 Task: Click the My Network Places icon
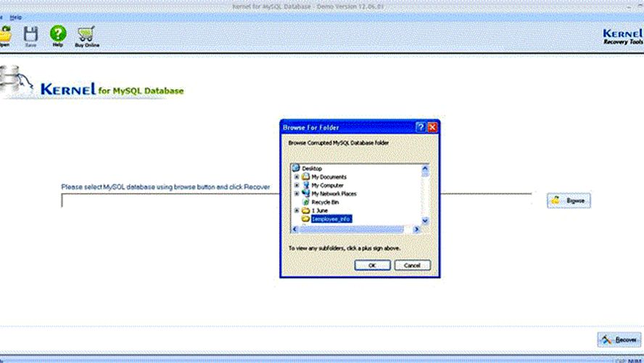click(305, 194)
